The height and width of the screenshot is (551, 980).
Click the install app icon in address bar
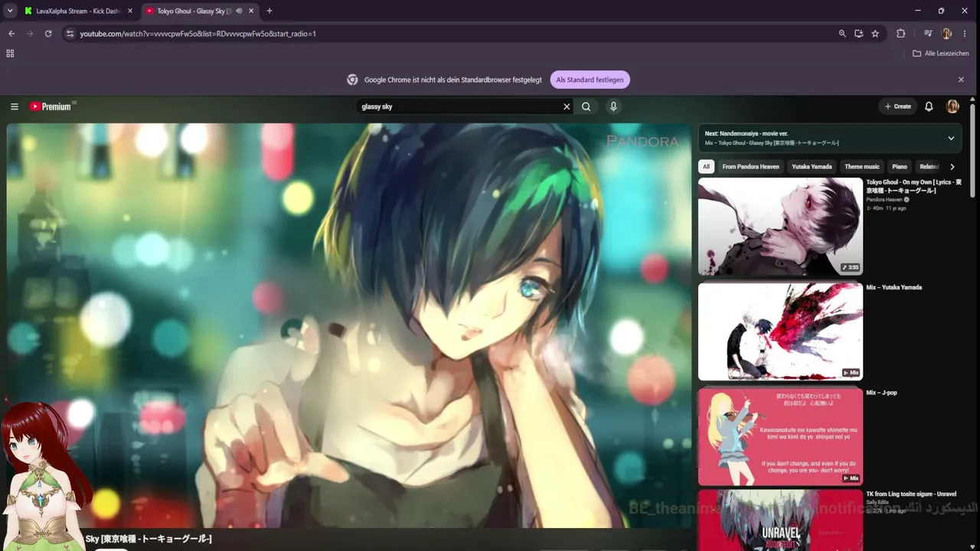point(859,34)
